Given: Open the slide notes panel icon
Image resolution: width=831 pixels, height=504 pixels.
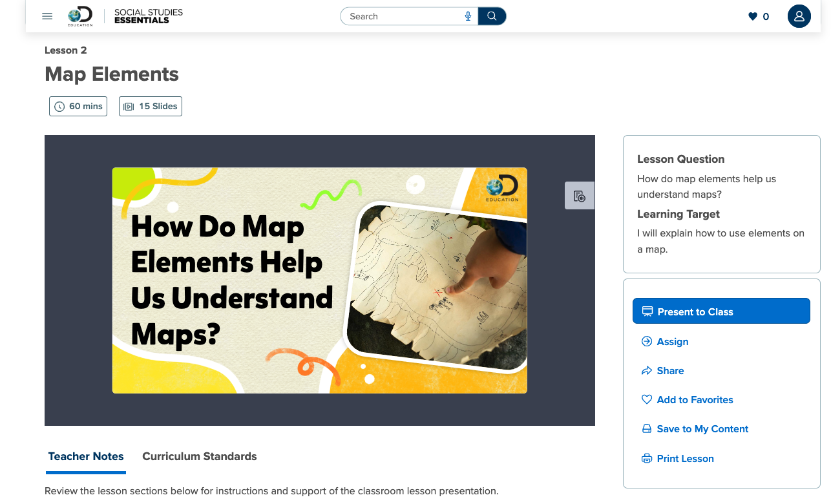Looking at the screenshot, I should pyautogui.click(x=580, y=196).
